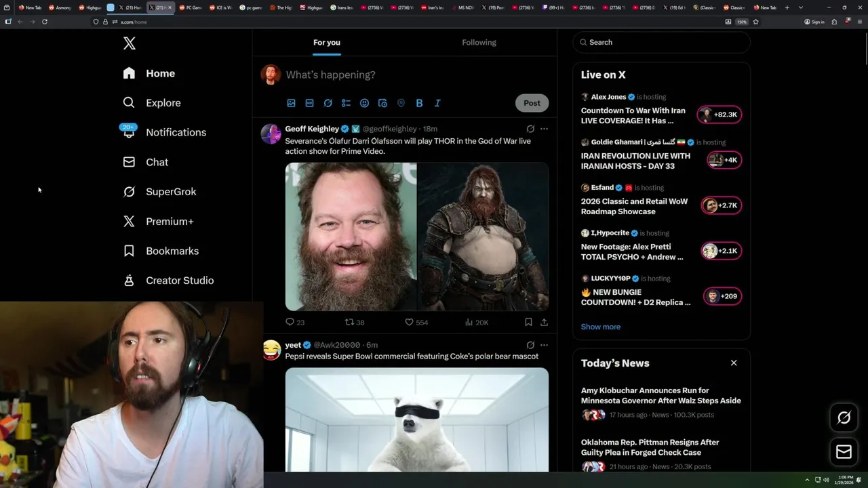The height and width of the screenshot is (488, 868).
Task: Click the add media image icon
Action: coord(291,103)
